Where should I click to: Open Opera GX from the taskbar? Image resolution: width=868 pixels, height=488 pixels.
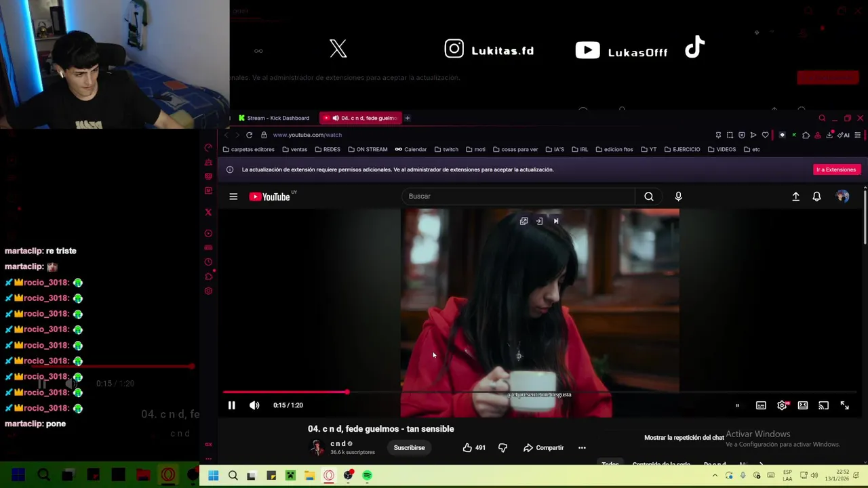tap(329, 476)
